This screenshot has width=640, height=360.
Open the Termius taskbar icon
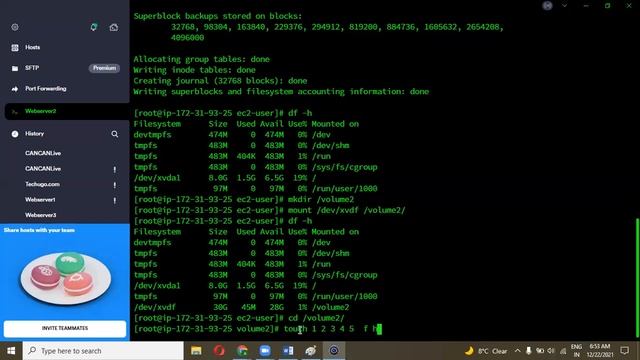pos(334,351)
